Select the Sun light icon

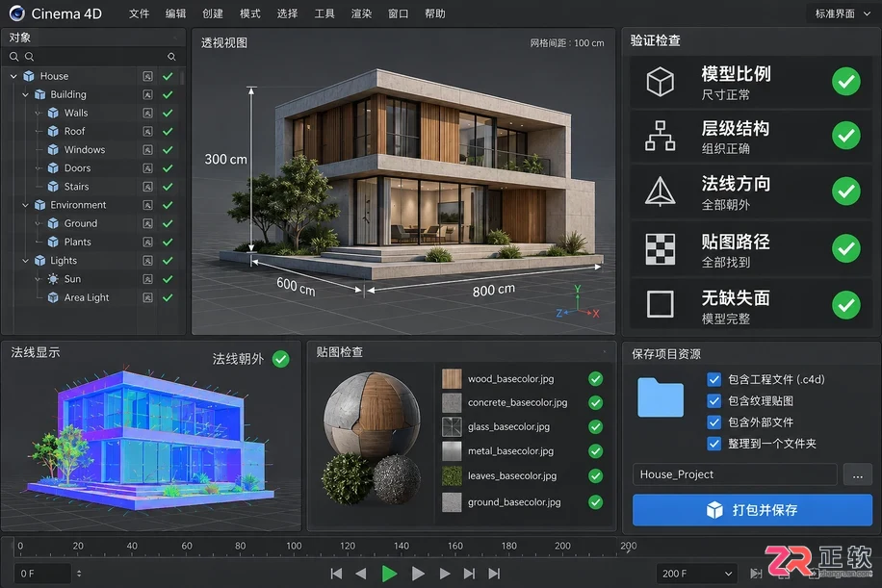(53, 279)
